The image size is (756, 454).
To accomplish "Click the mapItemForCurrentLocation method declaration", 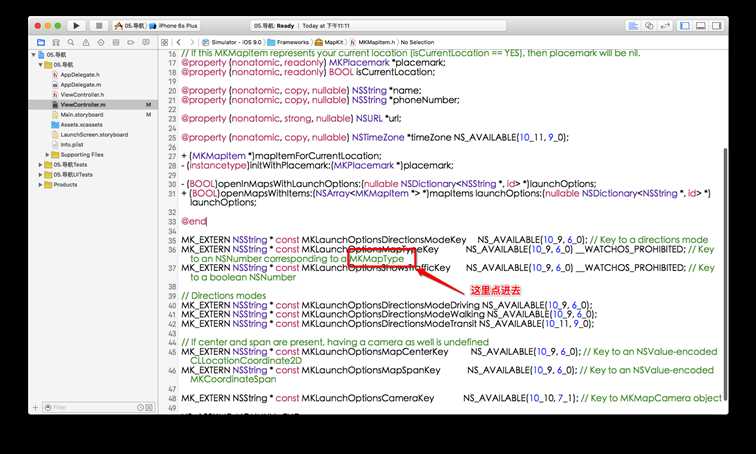I will click(x=281, y=156).
